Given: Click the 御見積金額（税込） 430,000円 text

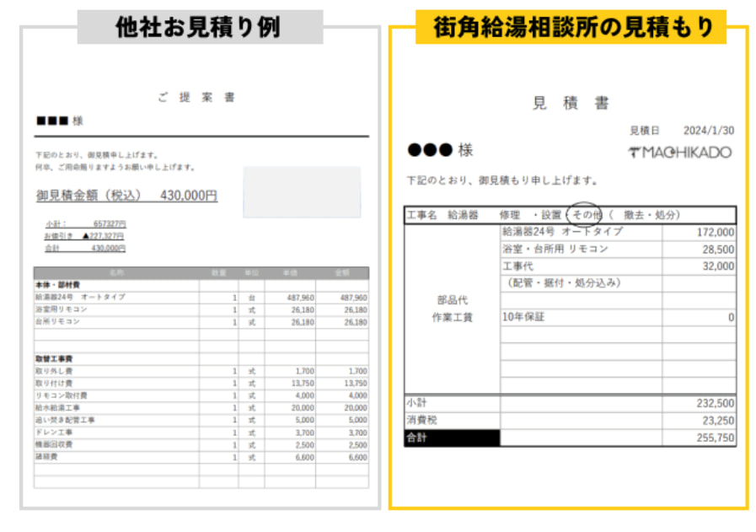Looking at the screenshot, I should (x=126, y=196).
